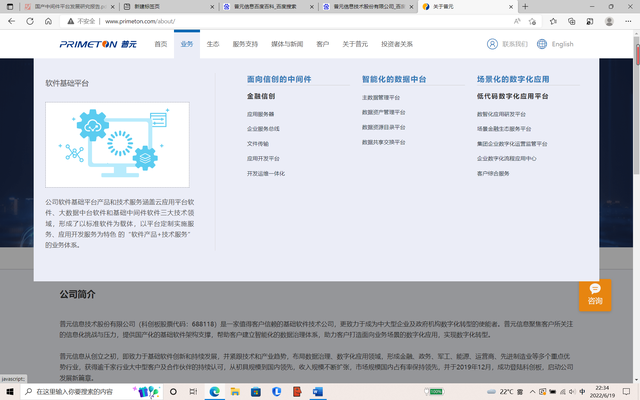Open the 企业数字化流程应用中心 link
This screenshot has width=640, height=400.
(507, 159)
